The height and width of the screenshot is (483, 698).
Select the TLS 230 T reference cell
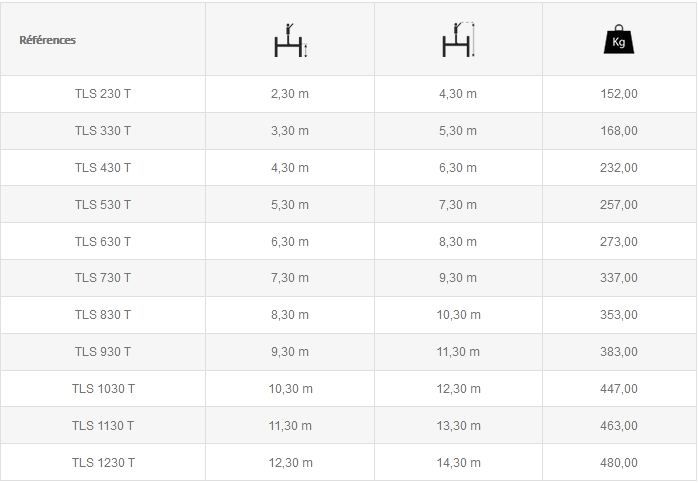click(103, 94)
